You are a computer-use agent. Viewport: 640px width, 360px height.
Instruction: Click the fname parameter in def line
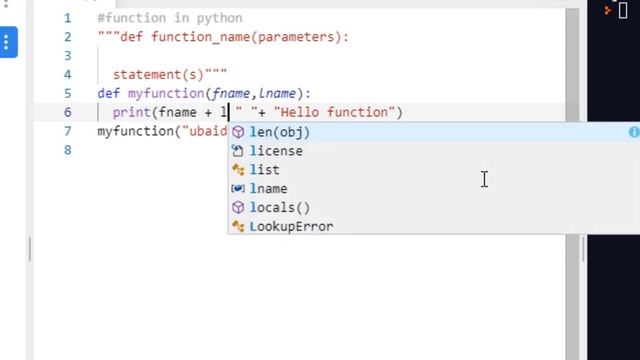[231, 93]
